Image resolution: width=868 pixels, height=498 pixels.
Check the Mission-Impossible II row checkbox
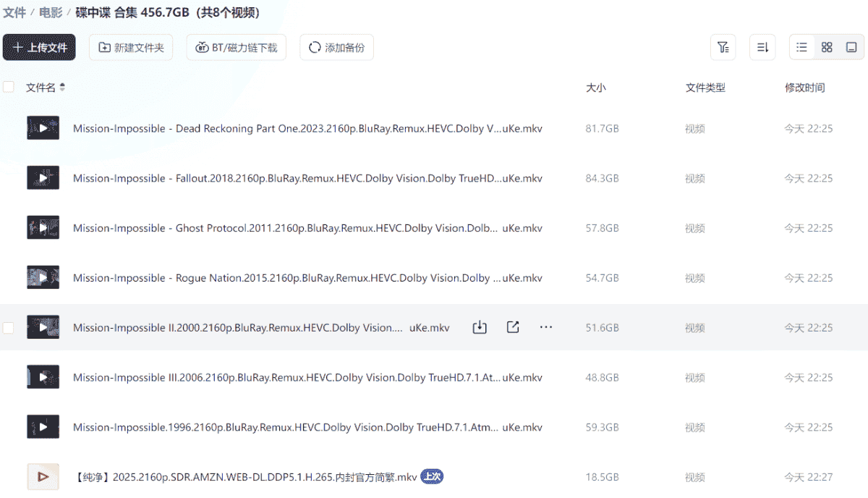9,328
